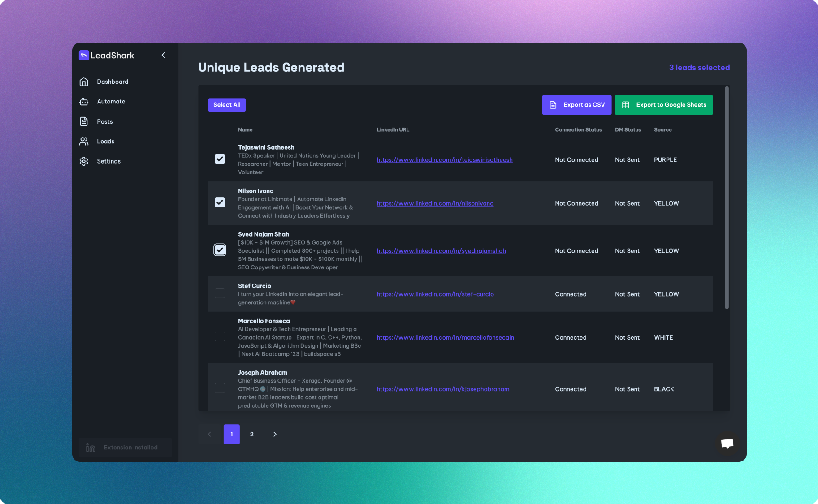
Task: Export selected leads as CSV
Action: pyautogui.click(x=577, y=105)
